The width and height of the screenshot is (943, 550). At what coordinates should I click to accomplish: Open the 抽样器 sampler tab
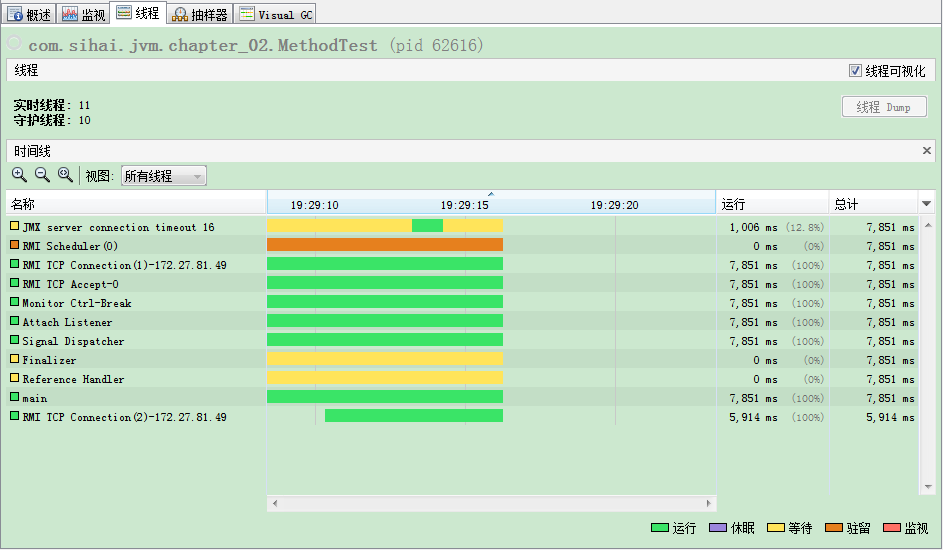click(200, 14)
